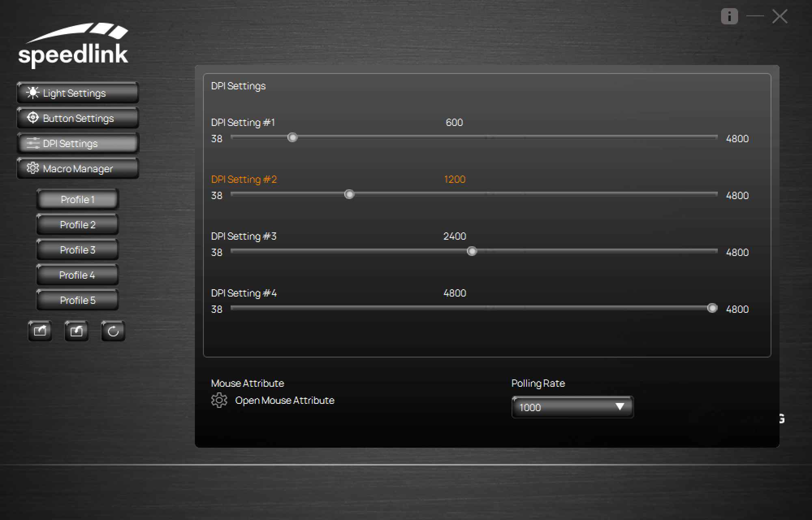
Task: Select Profile 1
Action: point(77,199)
